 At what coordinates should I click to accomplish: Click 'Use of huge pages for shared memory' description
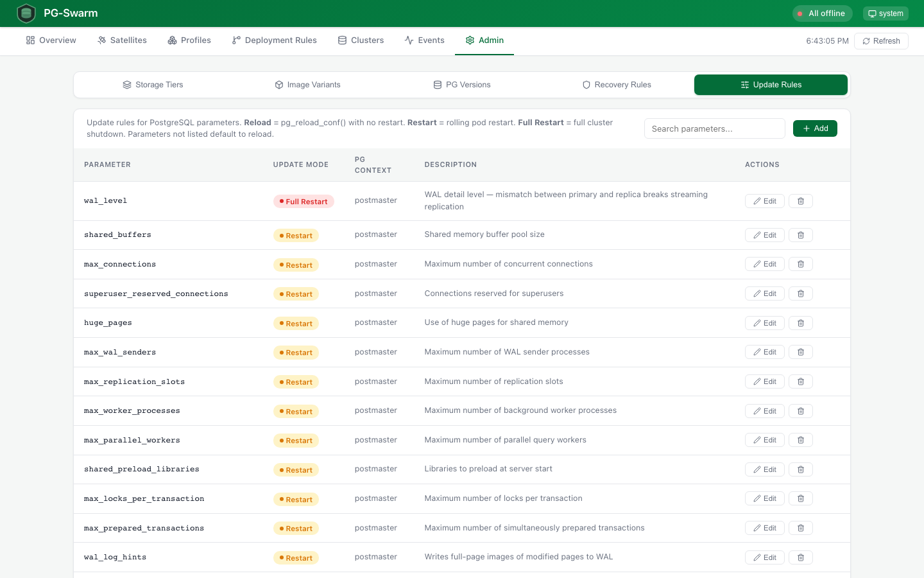click(x=496, y=322)
